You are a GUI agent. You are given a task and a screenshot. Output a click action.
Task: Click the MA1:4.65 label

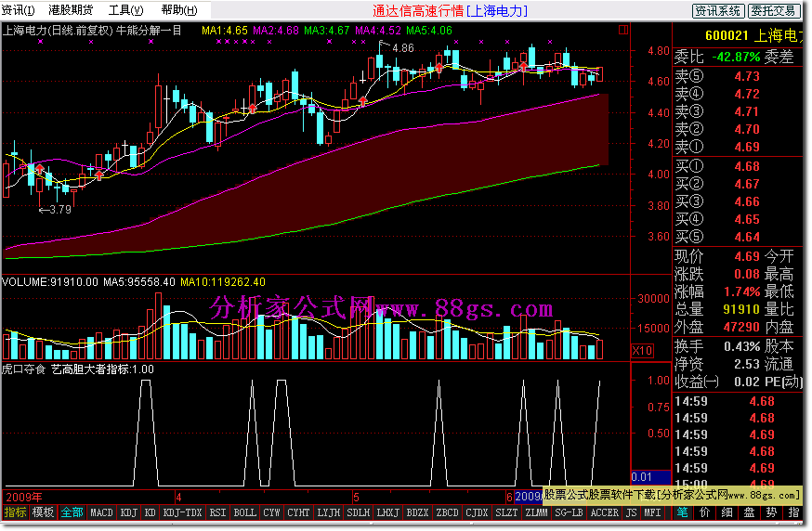coord(224,31)
